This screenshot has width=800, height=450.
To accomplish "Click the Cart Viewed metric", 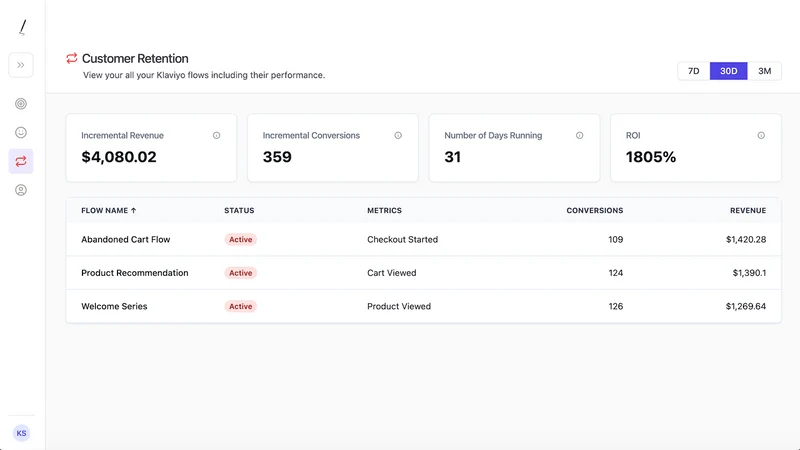I will 392,273.
